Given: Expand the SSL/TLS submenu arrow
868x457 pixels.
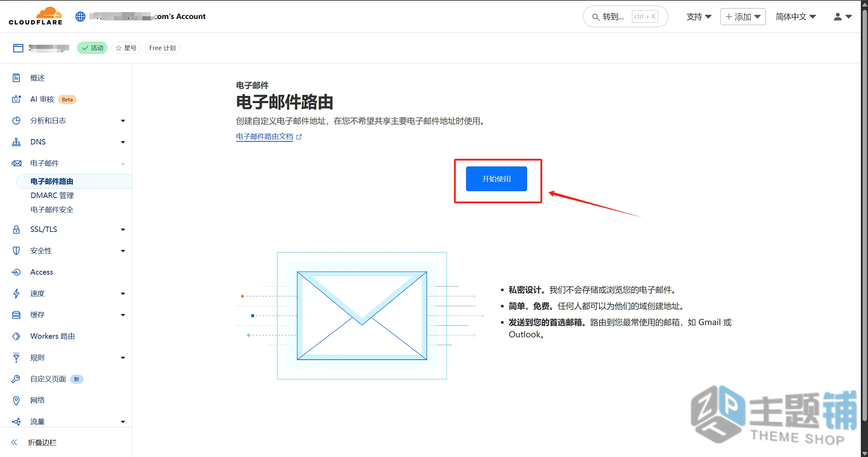Looking at the screenshot, I should 123,230.
